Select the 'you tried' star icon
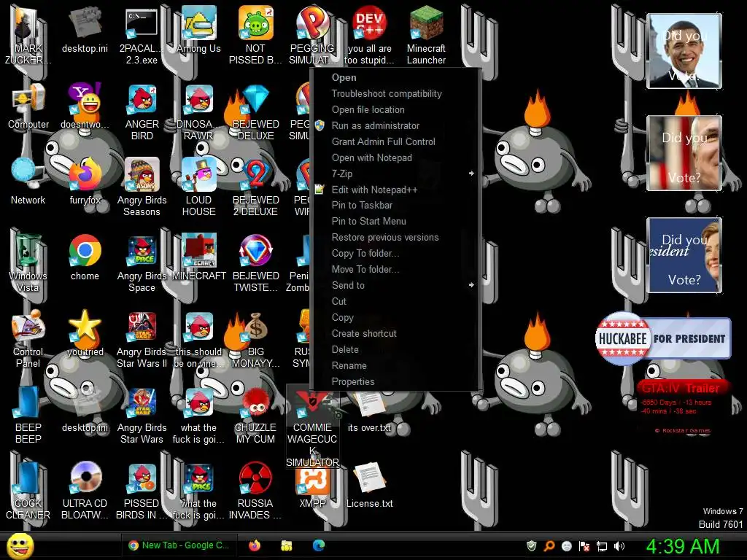The height and width of the screenshot is (560, 747). [85, 333]
